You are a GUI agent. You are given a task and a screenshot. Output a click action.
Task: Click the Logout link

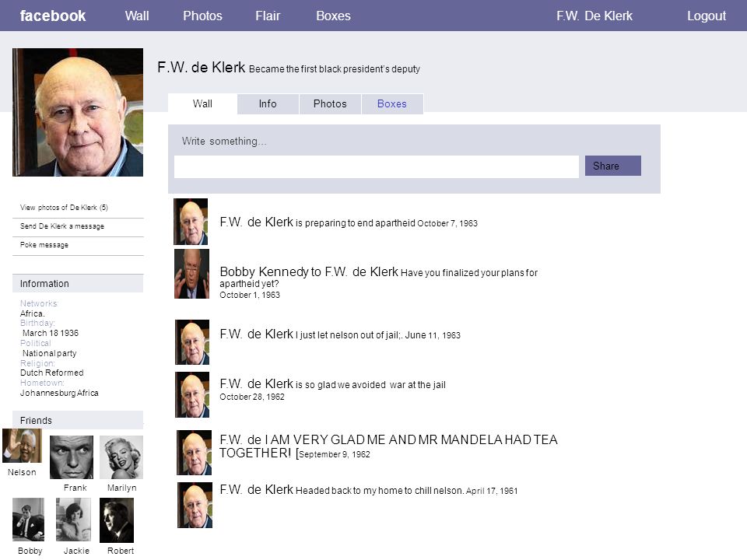click(x=706, y=16)
